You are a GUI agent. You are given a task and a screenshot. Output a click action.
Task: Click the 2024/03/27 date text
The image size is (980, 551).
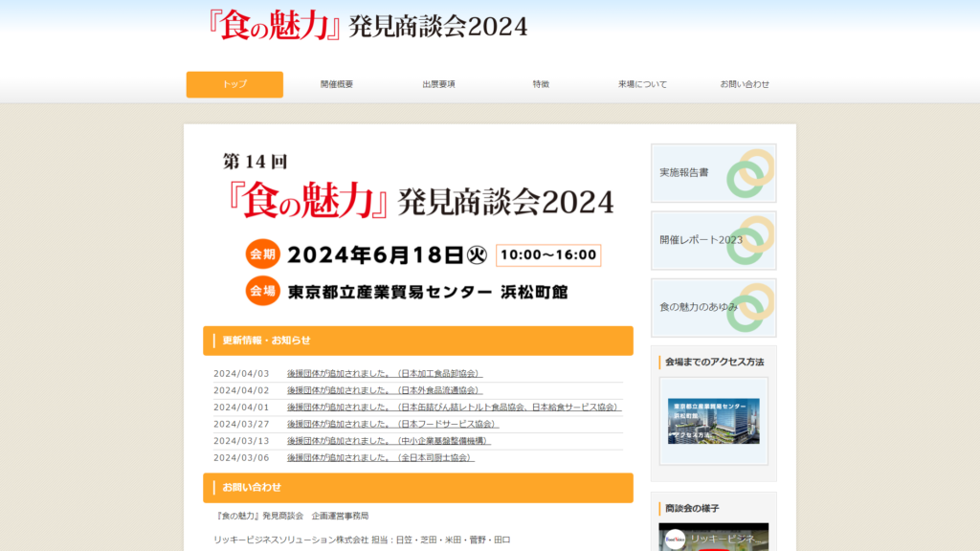[241, 424]
